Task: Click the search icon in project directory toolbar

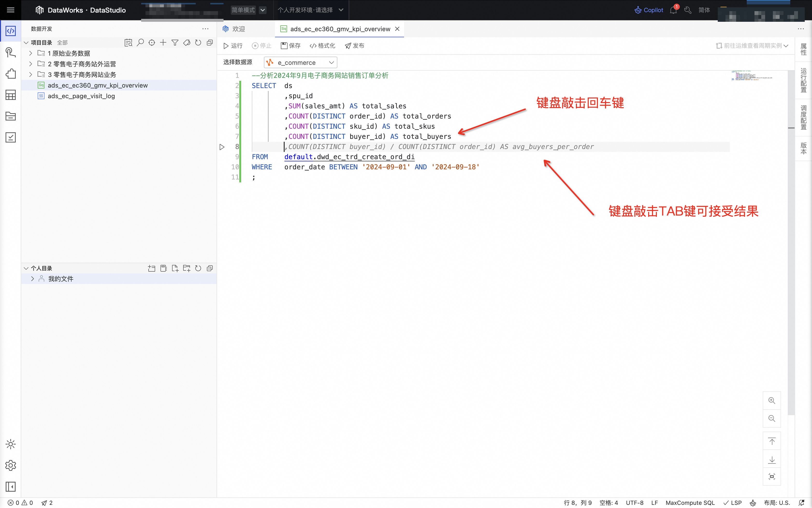Action: pos(140,43)
